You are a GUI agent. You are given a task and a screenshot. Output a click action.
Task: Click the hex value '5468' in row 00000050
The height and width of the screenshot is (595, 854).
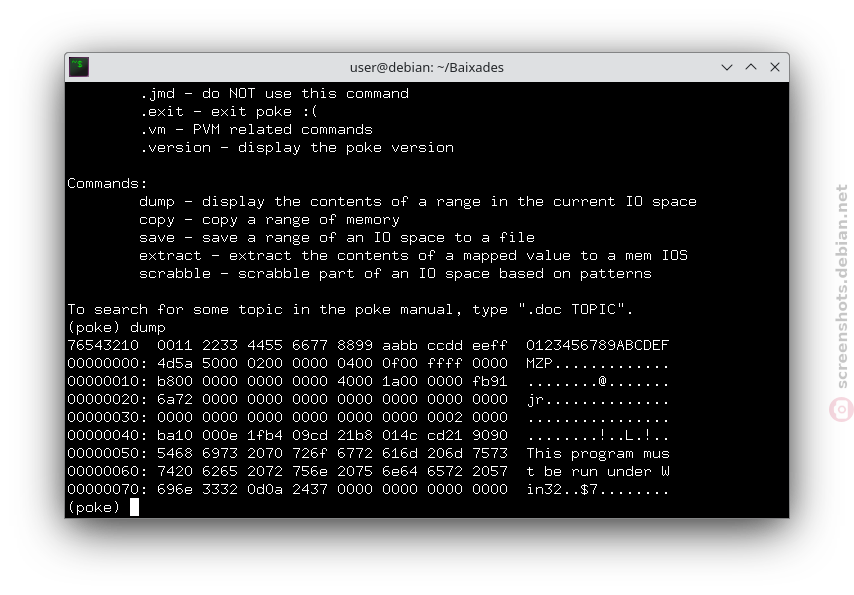tap(175, 453)
